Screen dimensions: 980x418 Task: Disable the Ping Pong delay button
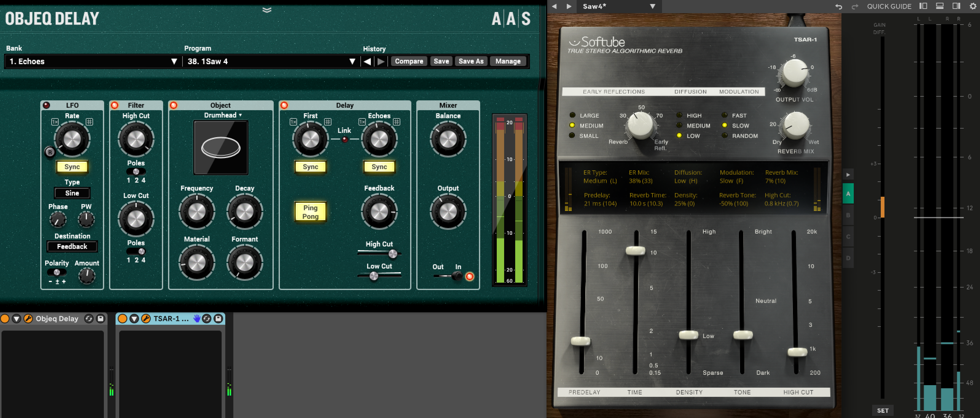[x=310, y=212]
